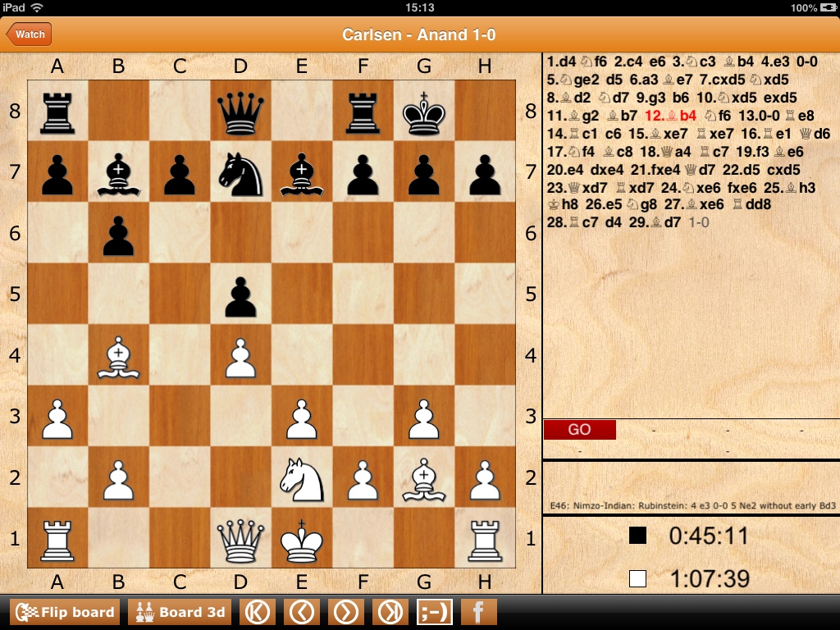The image size is (840, 630).
Task: Jump to the last move
Action: point(390,612)
